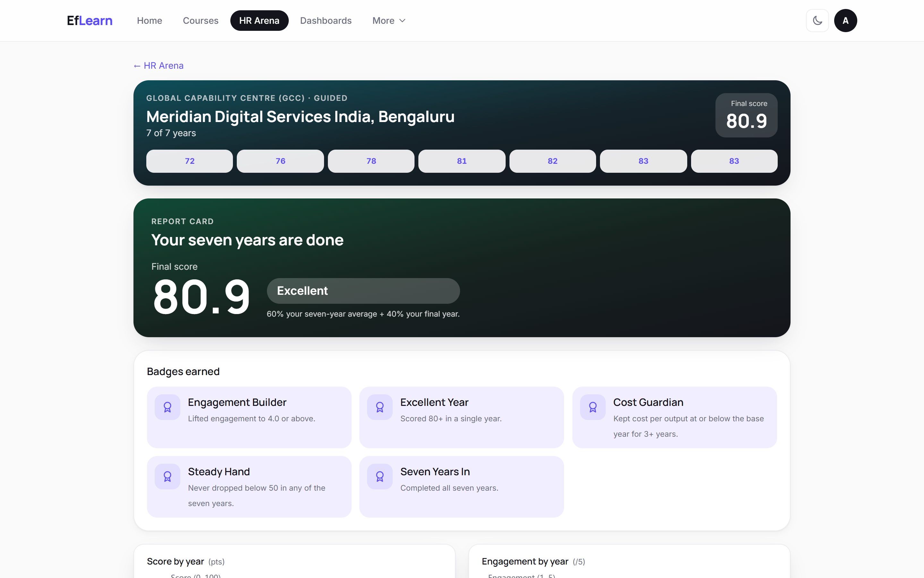
Task: Select the year 2 score pill 76
Action: 280,161
